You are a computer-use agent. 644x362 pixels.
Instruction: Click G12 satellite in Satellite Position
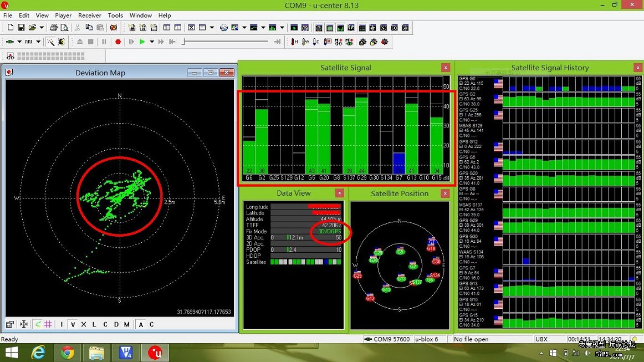point(370,297)
